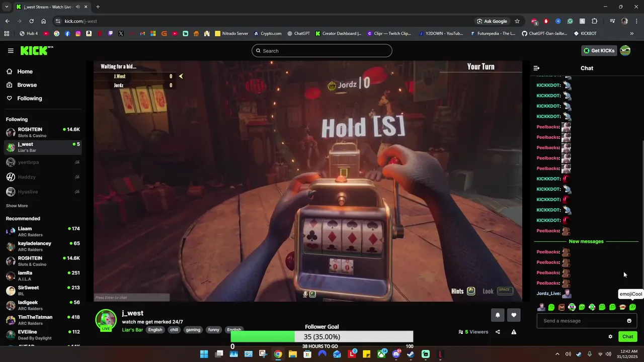Image resolution: width=644 pixels, height=362 pixels.
Task: Open the emoji picker in the message box
Action: point(629,321)
